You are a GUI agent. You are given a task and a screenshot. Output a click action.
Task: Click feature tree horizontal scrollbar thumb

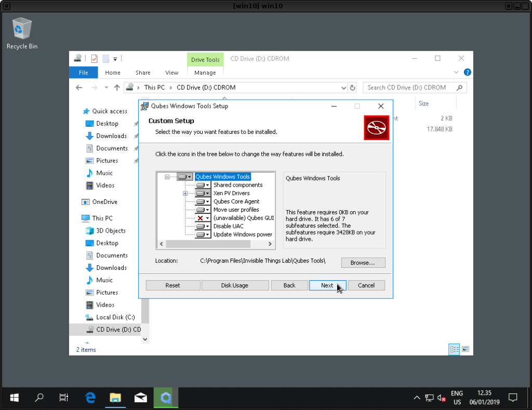click(x=208, y=244)
